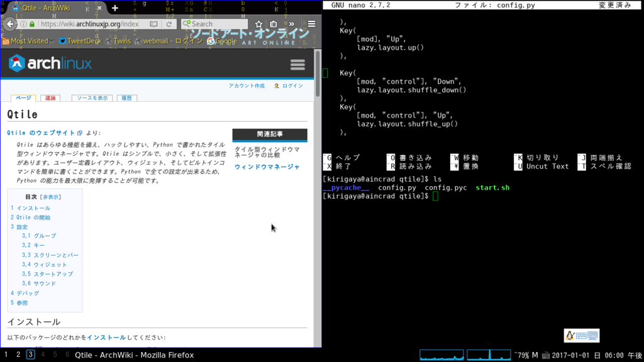Image resolution: width=644 pixels, height=362 pixels.
Task: Toggle reader view in address bar
Action: click(x=153, y=24)
